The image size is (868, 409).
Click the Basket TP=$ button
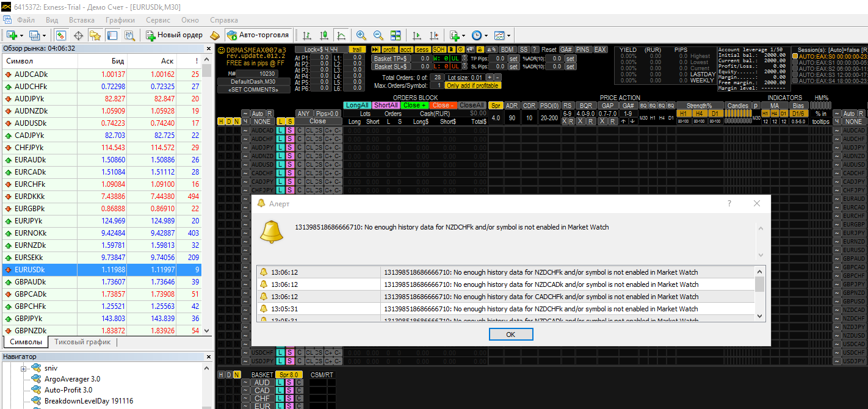[390, 59]
